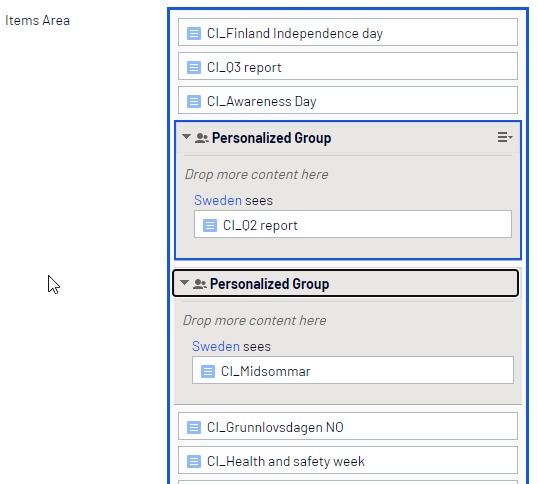This screenshot has width=538, height=484.
Task: Click the CI_Health and safety week document icon
Action: pos(194,461)
